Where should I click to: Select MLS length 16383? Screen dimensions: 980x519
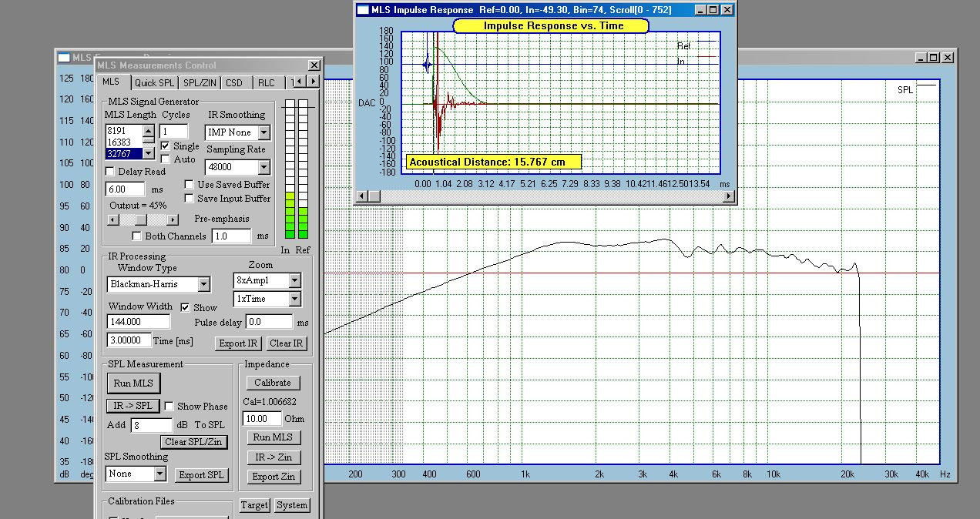(123, 142)
